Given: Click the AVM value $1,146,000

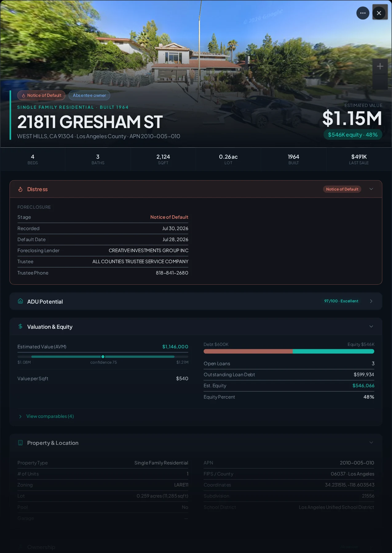Looking at the screenshot, I should [175, 347].
